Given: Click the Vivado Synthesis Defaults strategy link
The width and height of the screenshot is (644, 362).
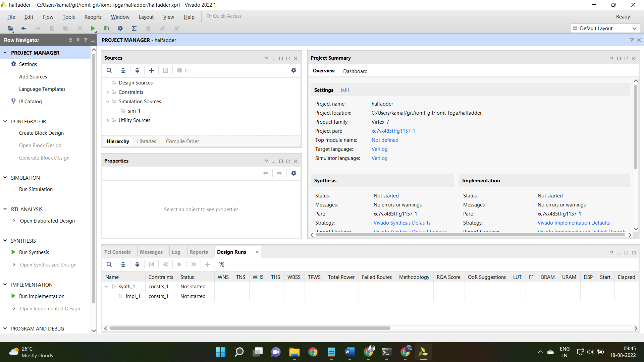Looking at the screenshot, I should point(401,223).
